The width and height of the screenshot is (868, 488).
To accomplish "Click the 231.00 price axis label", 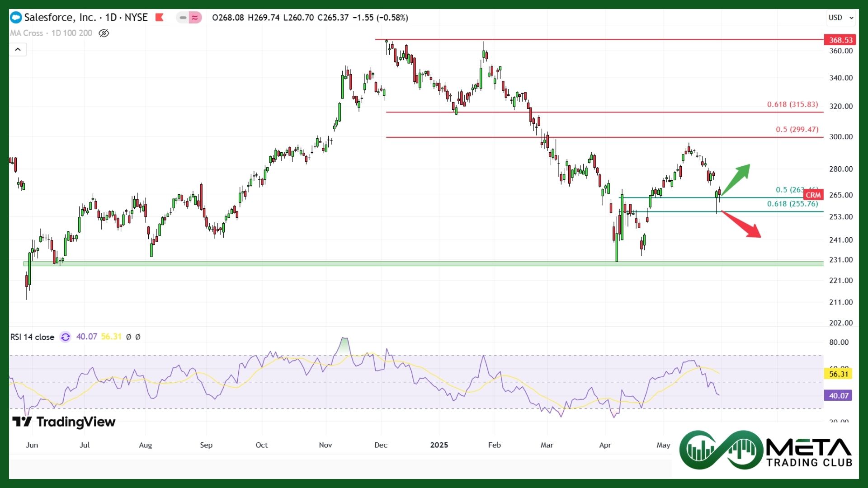I will click(841, 260).
